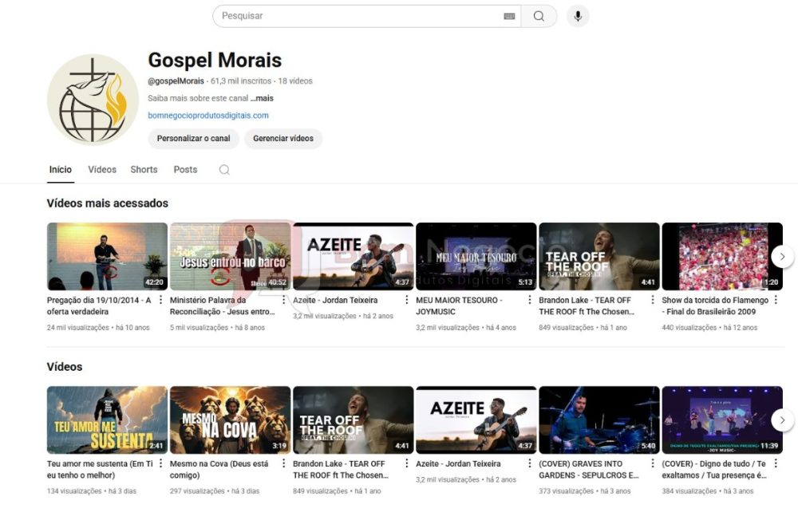Screen dimensions: 798x532
Task: Open options for Azeite video in most-viewed row
Action: coord(407,300)
